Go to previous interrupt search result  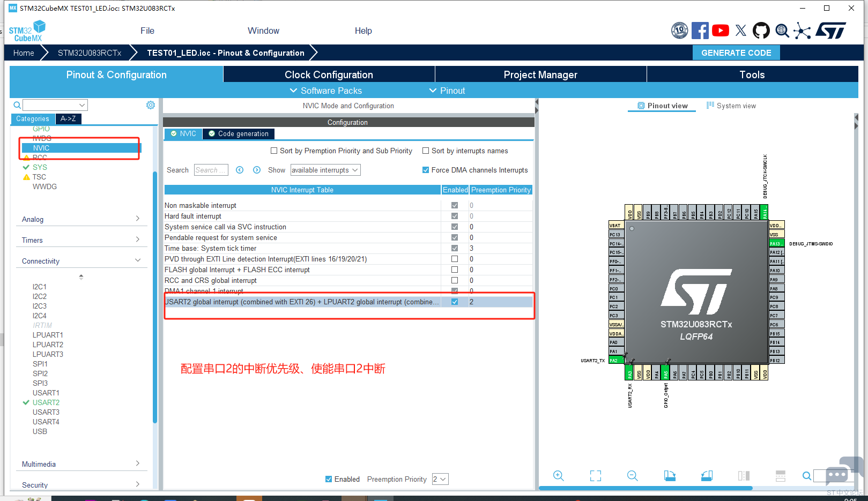240,170
